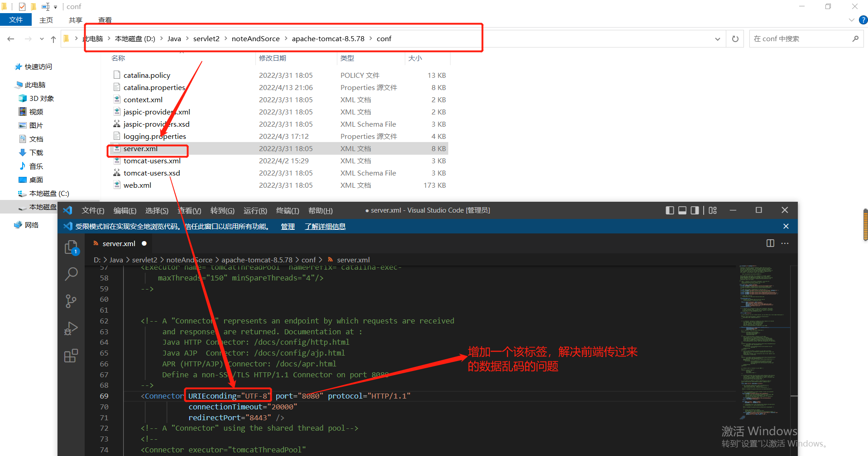This screenshot has width=868, height=456.
Task: Click noteAndSorce in the address bar
Action: [256, 39]
